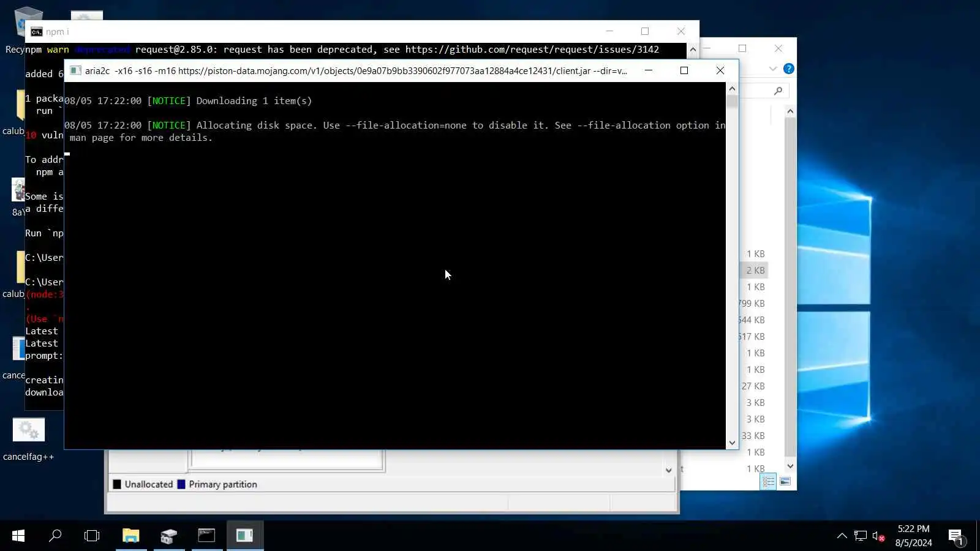Switch File Explorer to large icons view
Screen dimensions: 980x551
tap(785, 482)
